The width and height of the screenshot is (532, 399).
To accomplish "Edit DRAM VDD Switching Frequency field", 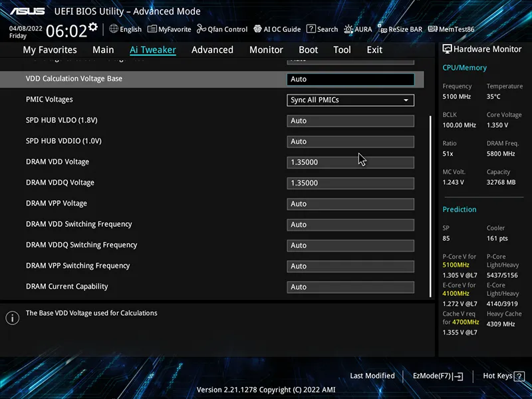I will coord(350,225).
